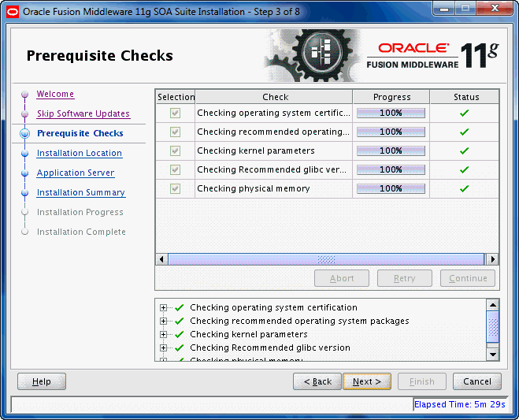This screenshot has height=420, width=519.
Task: Expand Checking operating system certification tree node
Action: 163,308
